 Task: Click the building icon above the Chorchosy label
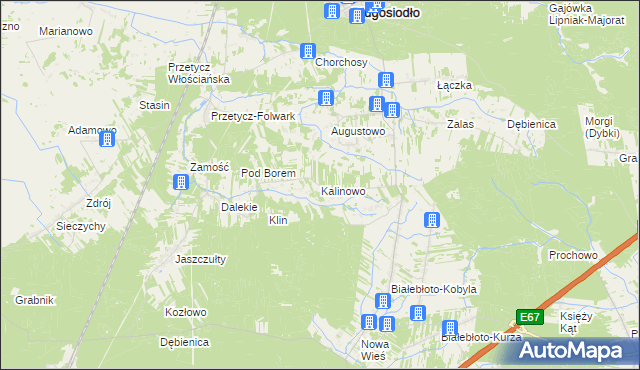tap(308, 51)
